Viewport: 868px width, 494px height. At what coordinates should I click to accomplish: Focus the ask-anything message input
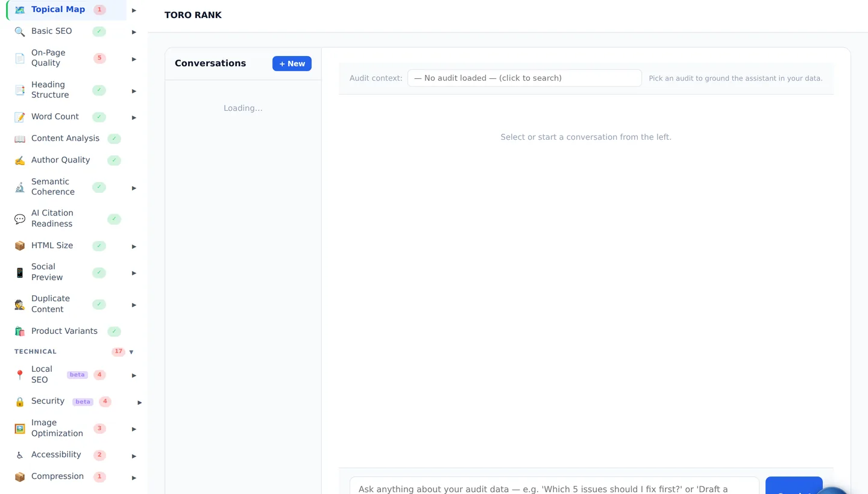(554, 486)
